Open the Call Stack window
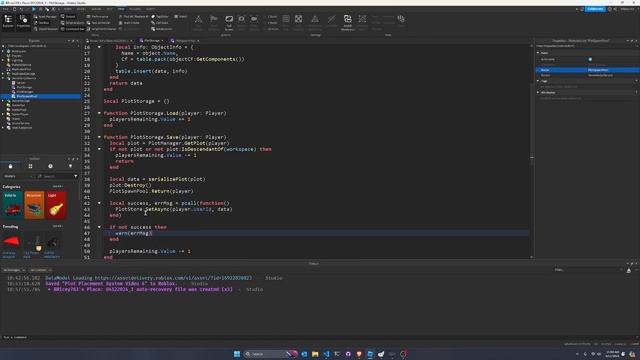The height and width of the screenshot is (360, 640). click(160, 23)
